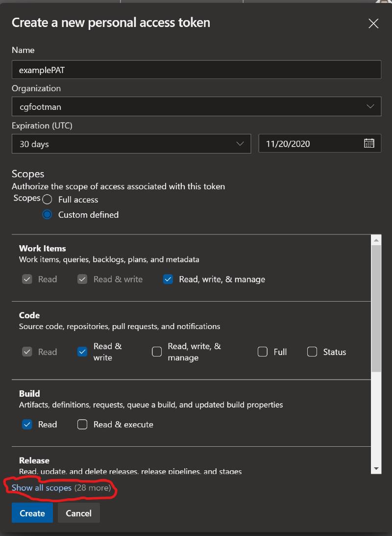
Task: Close the personal access token dialog
Action: point(373,24)
